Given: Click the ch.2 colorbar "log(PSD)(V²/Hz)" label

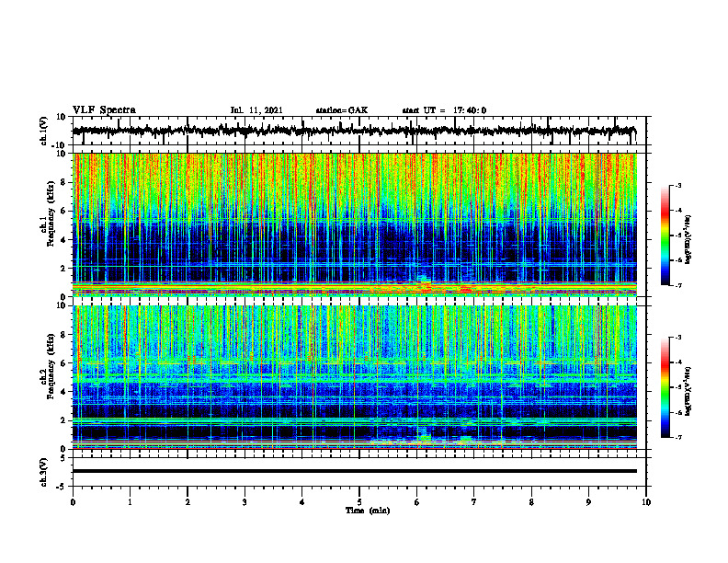Looking at the screenshot, I should (688, 391).
